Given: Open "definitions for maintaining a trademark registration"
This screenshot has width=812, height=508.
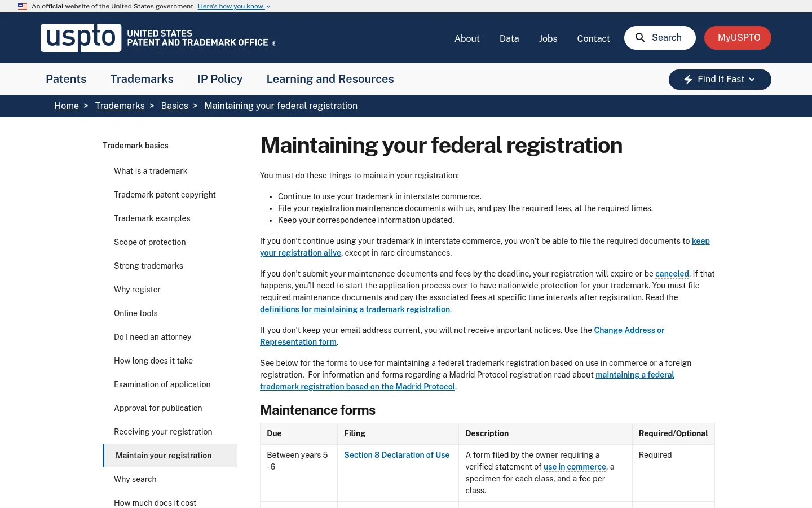Looking at the screenshot, I should point(355,309).
